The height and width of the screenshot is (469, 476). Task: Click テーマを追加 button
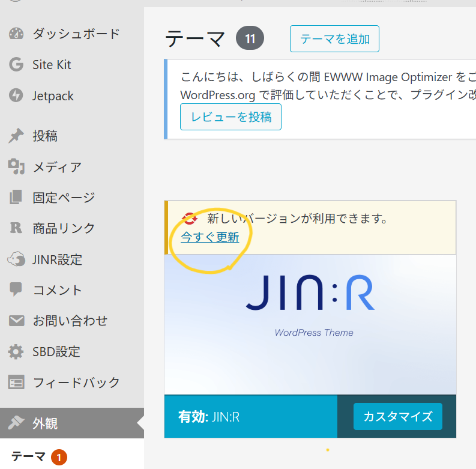point(334,39)
